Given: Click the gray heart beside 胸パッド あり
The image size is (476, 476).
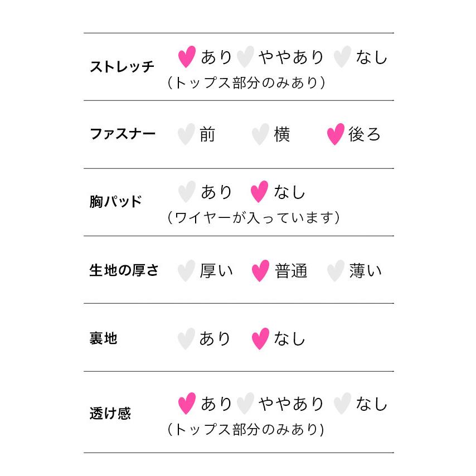Looking at the screenshot, I should [187, 192].
